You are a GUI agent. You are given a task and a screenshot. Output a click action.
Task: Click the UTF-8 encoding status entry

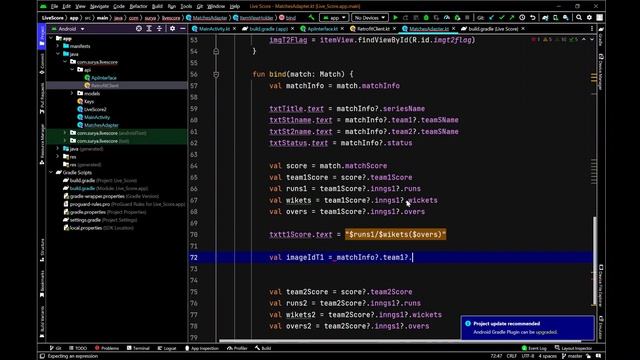point(528,356)
